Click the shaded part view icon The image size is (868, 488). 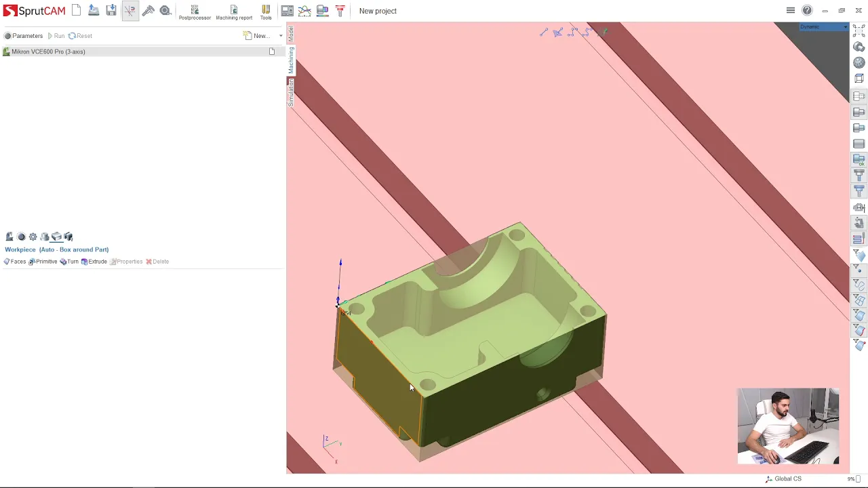[x=859, y=47]
